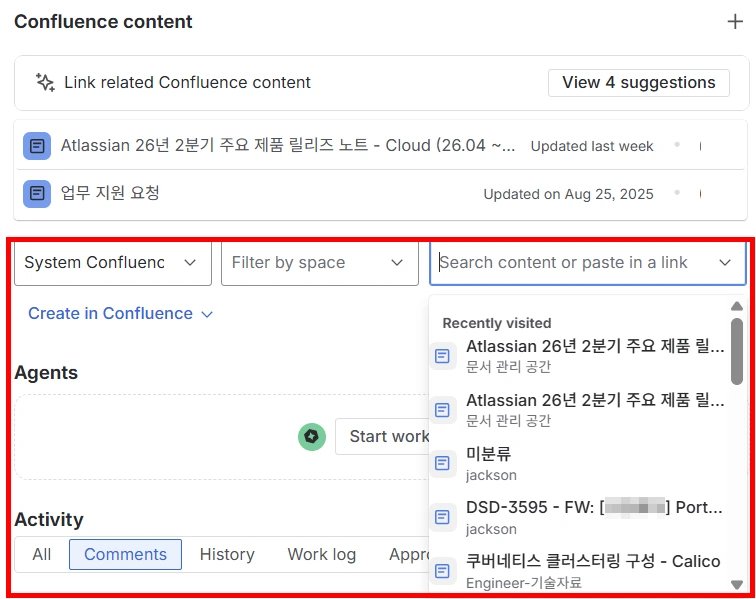This screenshot has height=599, width=756.
Task: Click page icon of Atlassian 26년 linked page
Action: (37, 146)
